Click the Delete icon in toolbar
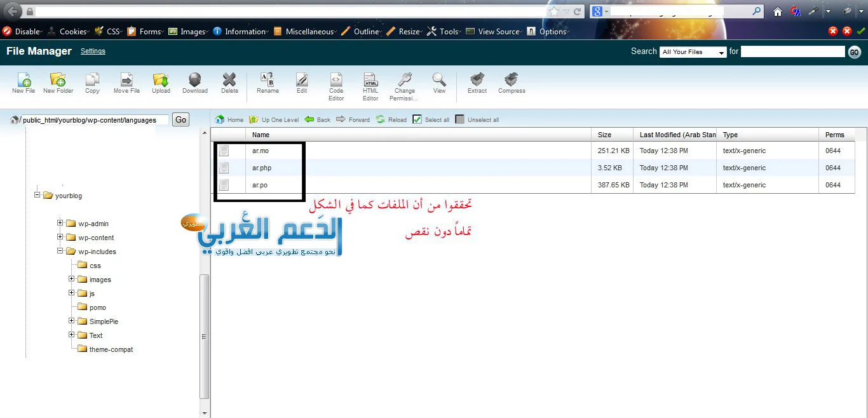Screen dimensions: 868x418 [x=229, y=80]
